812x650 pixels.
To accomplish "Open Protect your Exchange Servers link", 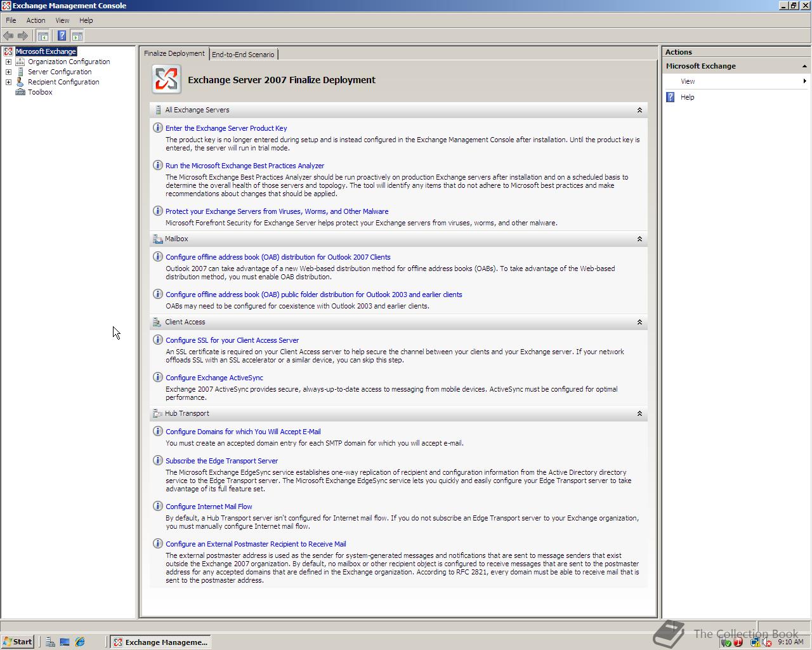I will 277,211.
